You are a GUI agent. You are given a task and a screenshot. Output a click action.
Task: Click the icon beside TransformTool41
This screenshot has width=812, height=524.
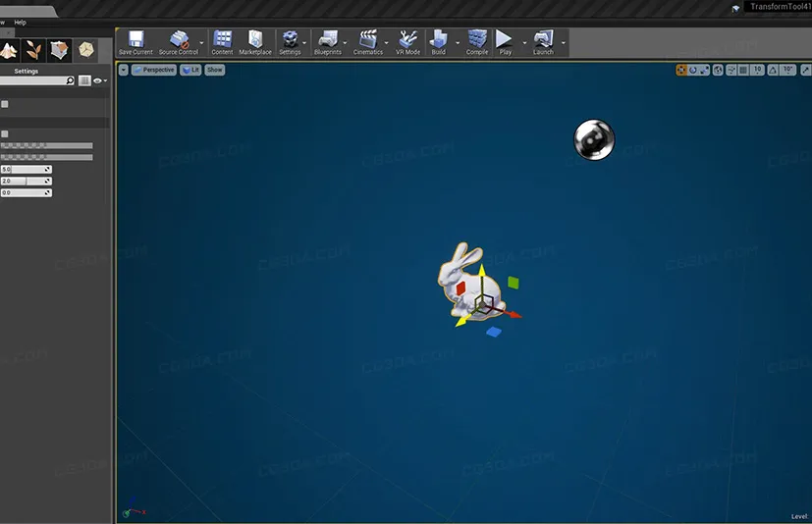(x=735, y=8)
